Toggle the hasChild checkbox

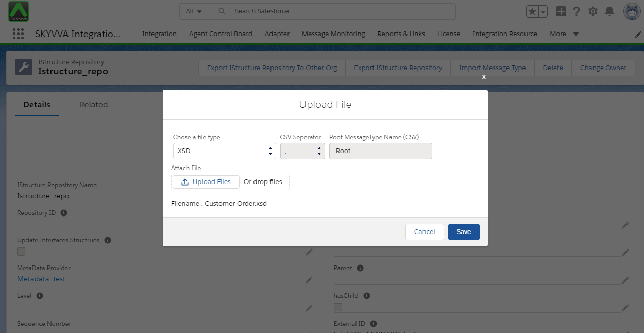click(338, 307)
